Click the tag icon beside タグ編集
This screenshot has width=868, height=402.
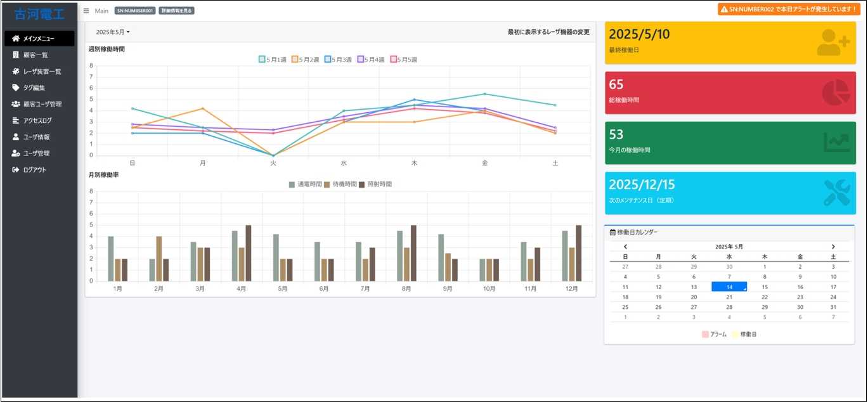pyautogui.click(x=16, y=88)
